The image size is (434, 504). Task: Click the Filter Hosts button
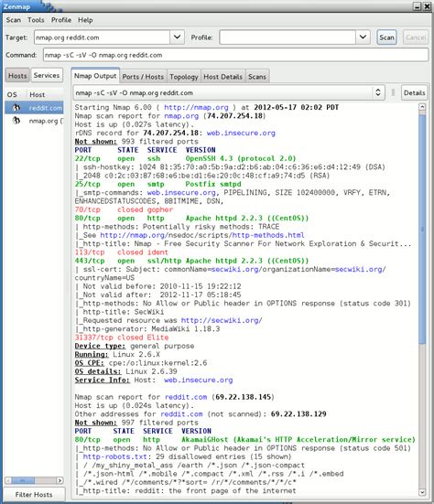coord(34,494)
